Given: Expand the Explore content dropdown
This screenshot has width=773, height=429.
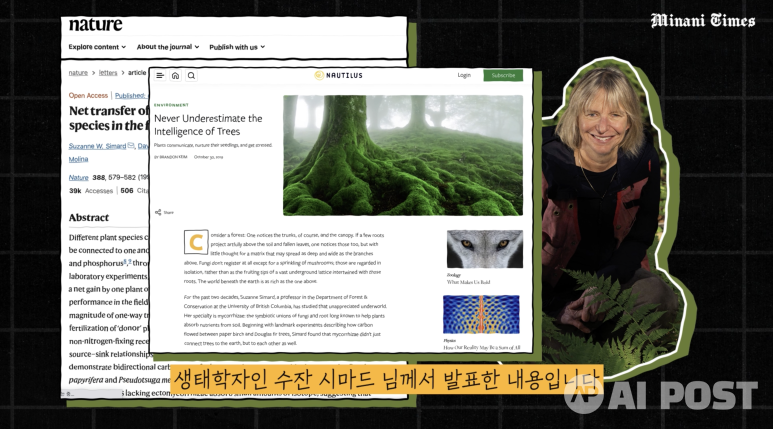Looking at the screenshot, I should (97, 47).
